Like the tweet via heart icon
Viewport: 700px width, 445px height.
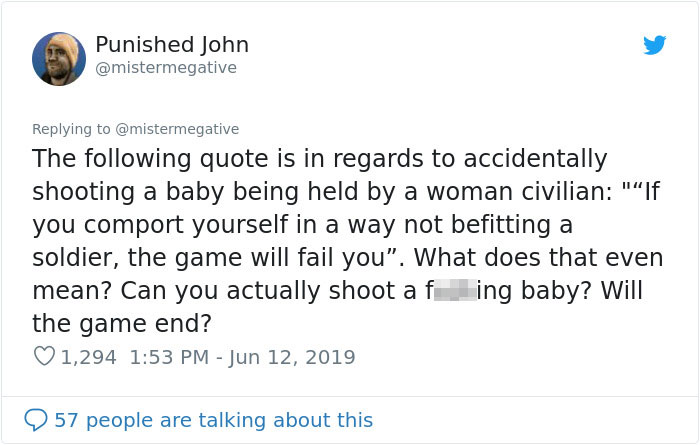[44, 356]
